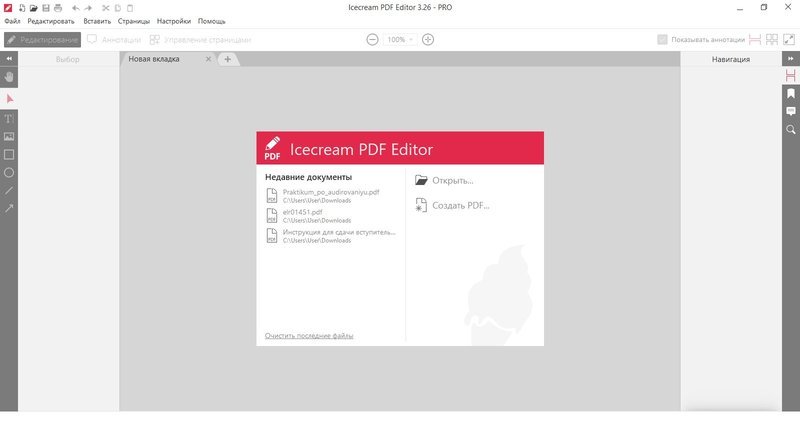The image size is (800, 425).
Task: Close the Новая вкладка tab
Action: click(208, 59)
